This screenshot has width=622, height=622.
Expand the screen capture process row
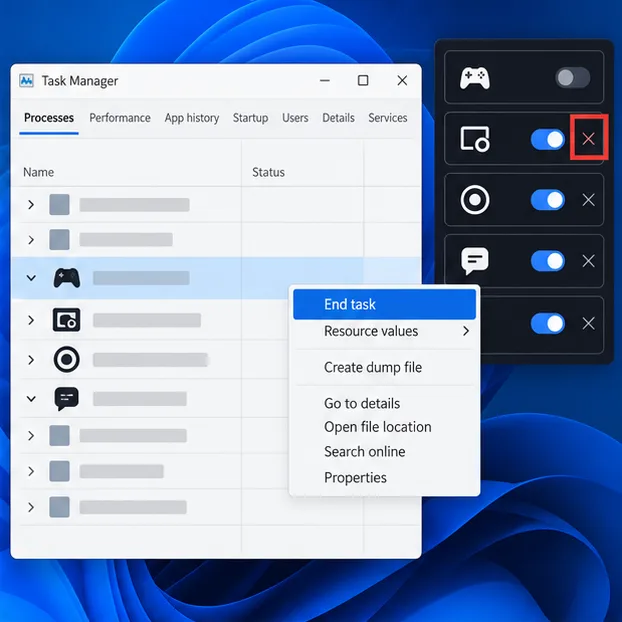[x=31, y=320]
